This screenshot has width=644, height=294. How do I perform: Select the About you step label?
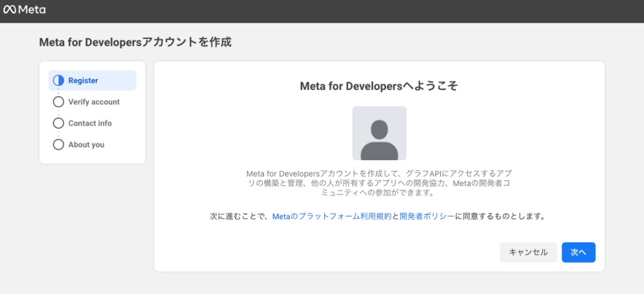[x=86, y=144]
